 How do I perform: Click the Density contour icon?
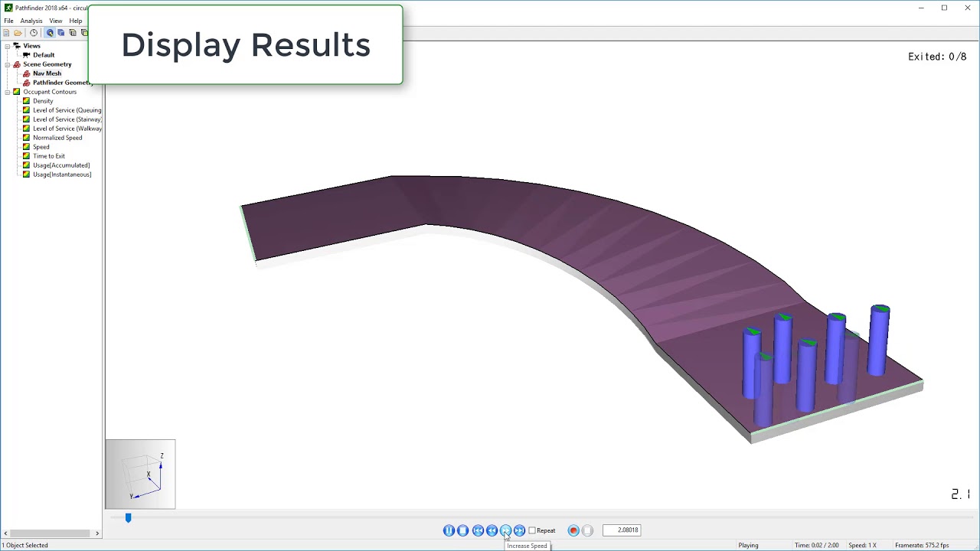tap(27, 101)
